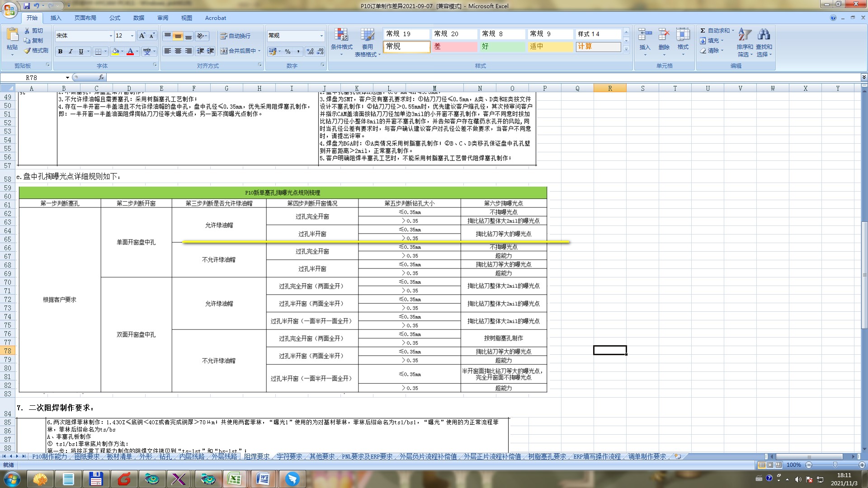This screenshot has width=868, height=488.
Task: Open the 钻孔 worksheet tab
Action: coord(165,457)
